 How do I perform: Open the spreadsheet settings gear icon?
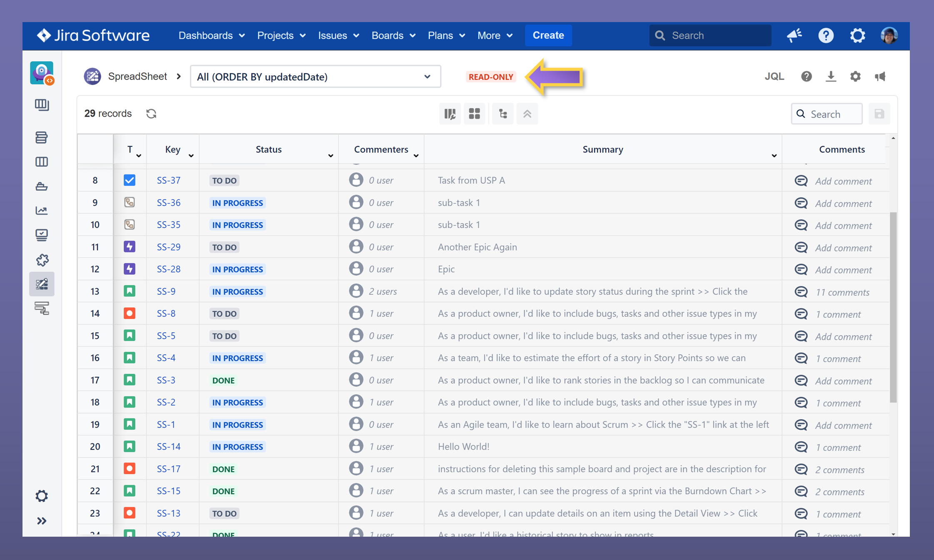coord(855,76)
